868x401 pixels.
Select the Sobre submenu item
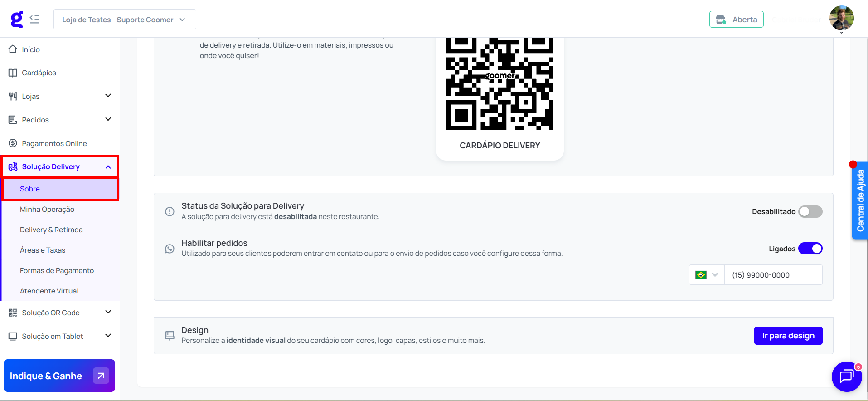pyautogui.click(x=60, y=189)
